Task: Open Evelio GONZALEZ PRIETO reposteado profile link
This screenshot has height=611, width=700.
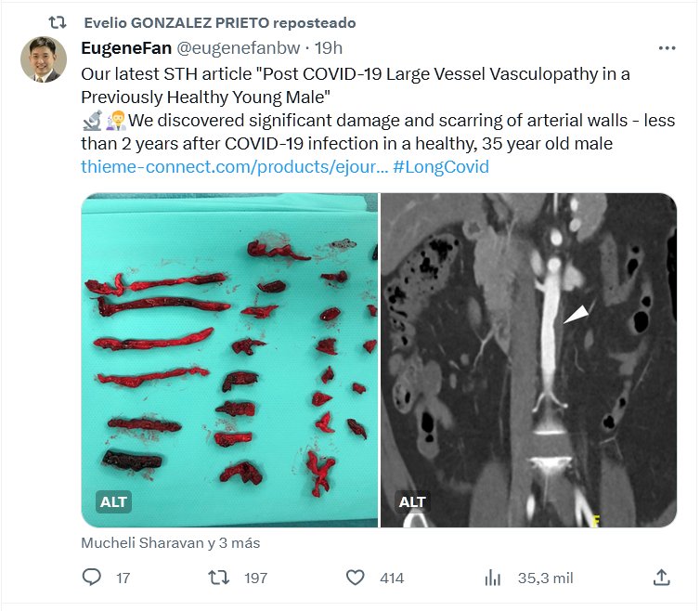Action: coord(218,22)
